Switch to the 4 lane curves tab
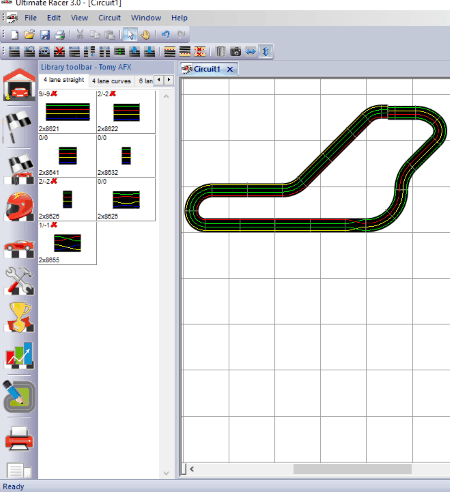 (x=111, y=81)
